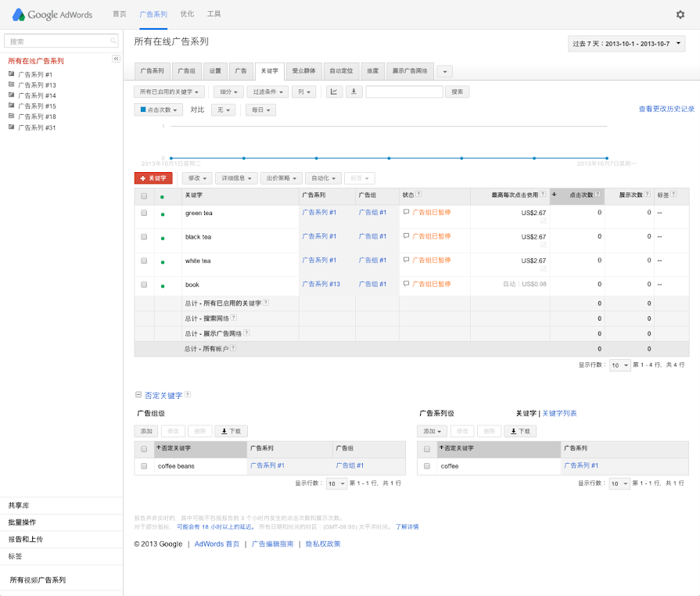The width and height of the screenshot is (700, 596).
Task: Click the keyword search input field
Action: 404,92
